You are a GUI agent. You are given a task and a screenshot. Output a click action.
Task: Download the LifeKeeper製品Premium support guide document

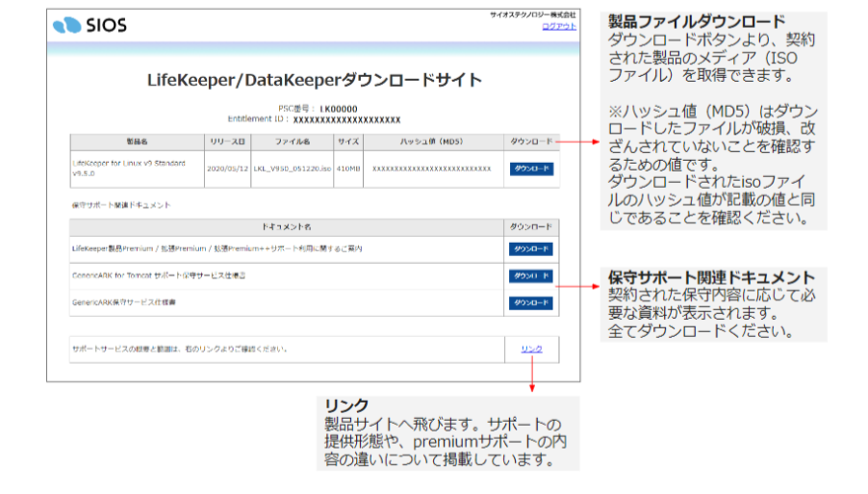click(531, 249)
